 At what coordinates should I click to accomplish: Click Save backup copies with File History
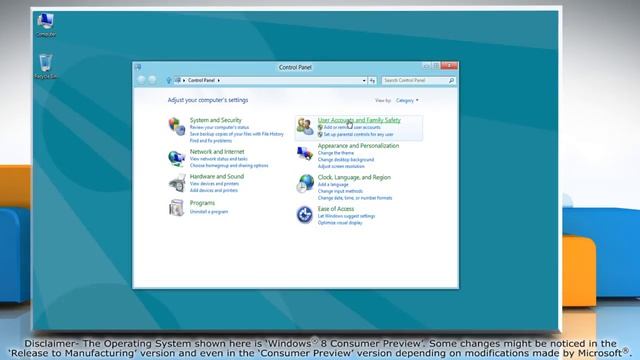tap(237, 134)
